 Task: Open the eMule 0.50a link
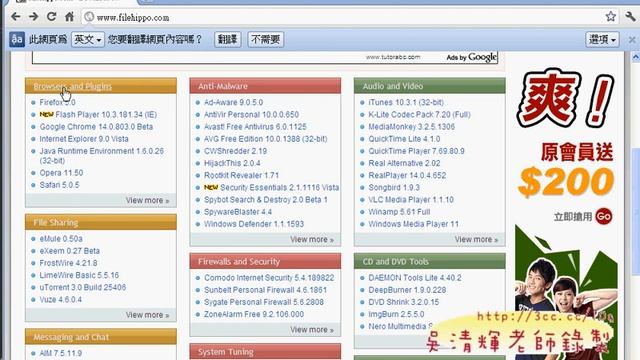(61, 238)
